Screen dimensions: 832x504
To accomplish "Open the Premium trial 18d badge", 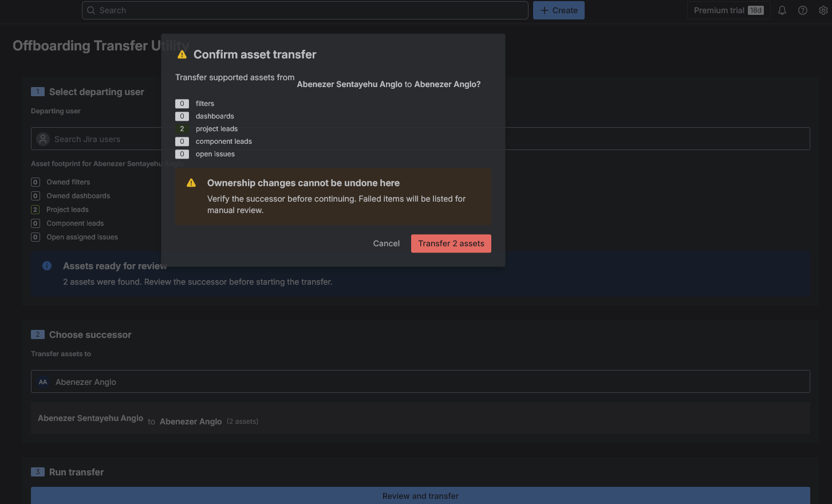I will click(728, 10).
